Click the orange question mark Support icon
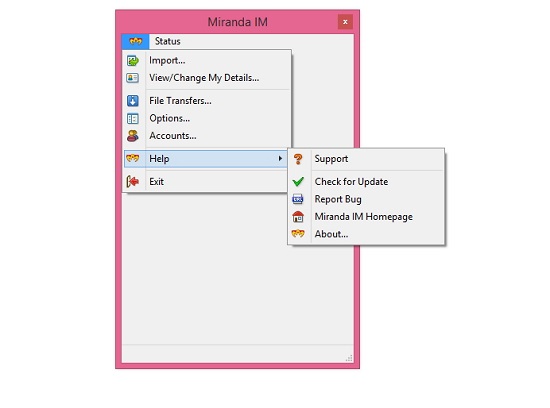The width and height of the screenshot is (550, 408). pos(298,159)
